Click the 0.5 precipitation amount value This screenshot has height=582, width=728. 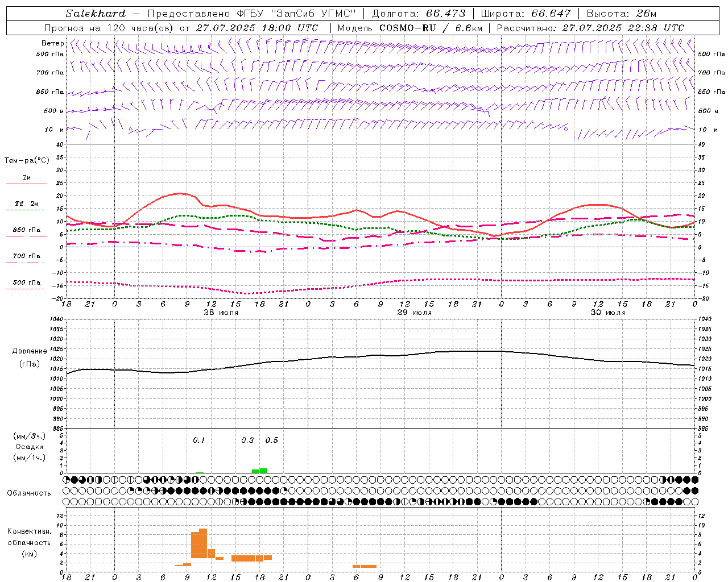tap(272, 440)
